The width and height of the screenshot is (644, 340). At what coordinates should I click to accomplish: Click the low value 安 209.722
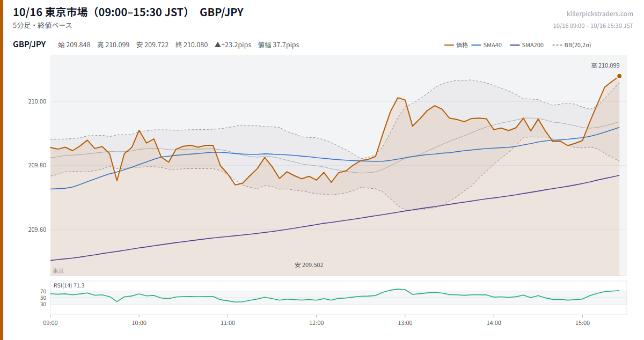click(x=152, y=45)
